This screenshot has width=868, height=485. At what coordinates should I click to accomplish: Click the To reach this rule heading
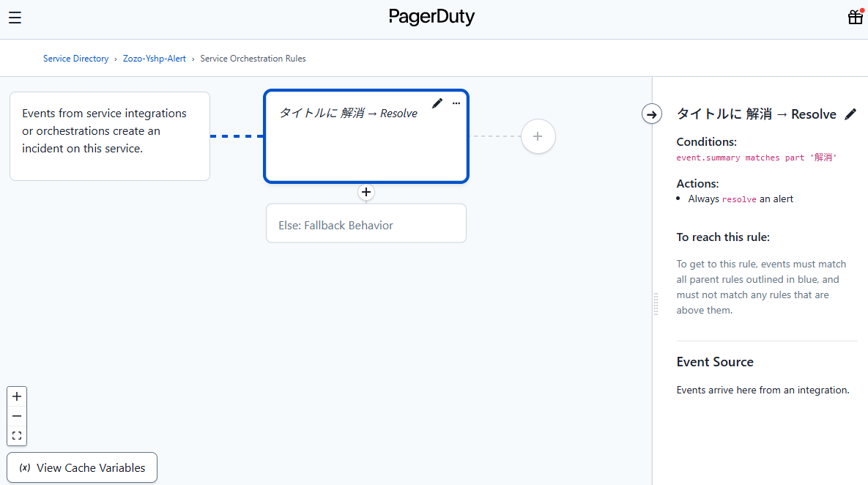click(723, 237)
